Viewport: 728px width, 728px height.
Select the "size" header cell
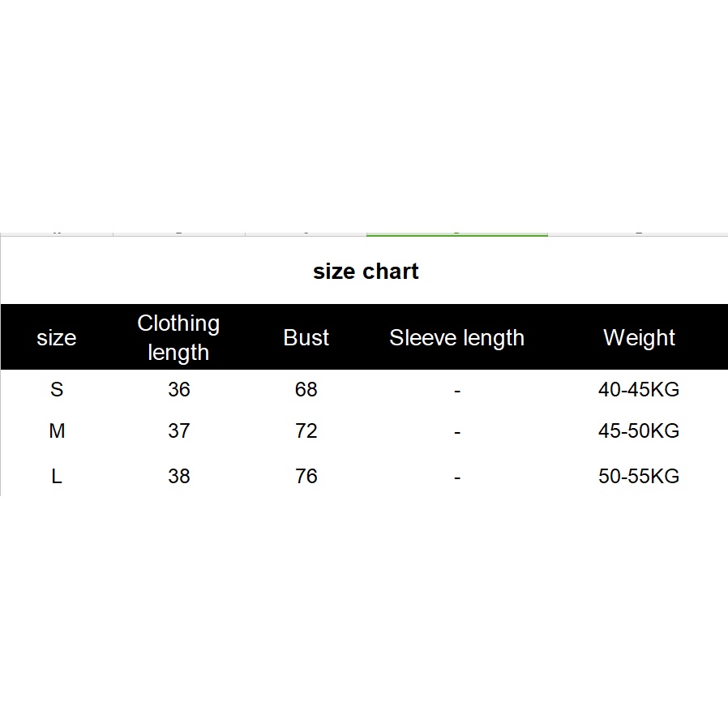tap(56, 337)
